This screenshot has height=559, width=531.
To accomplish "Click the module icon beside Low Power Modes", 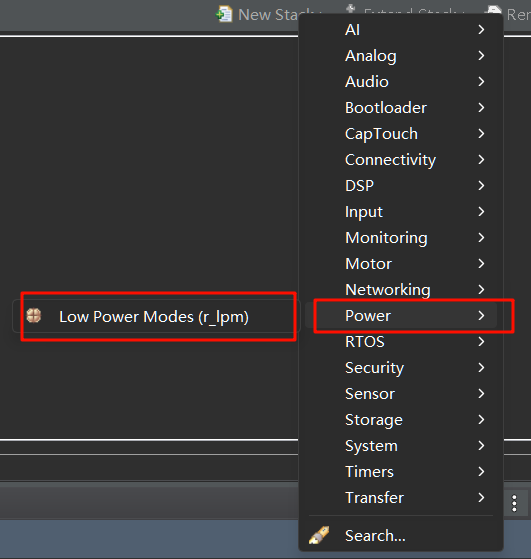I will pos(34,316).
